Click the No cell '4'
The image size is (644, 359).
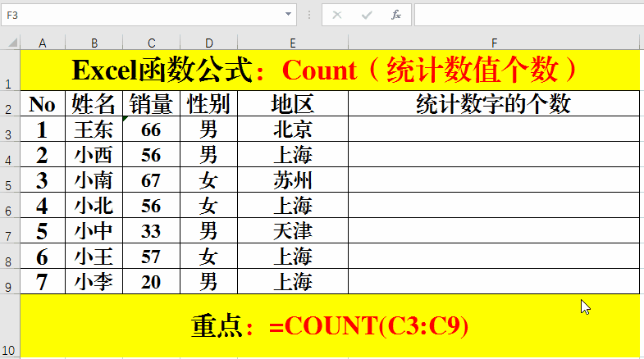(x=43, y=205)
